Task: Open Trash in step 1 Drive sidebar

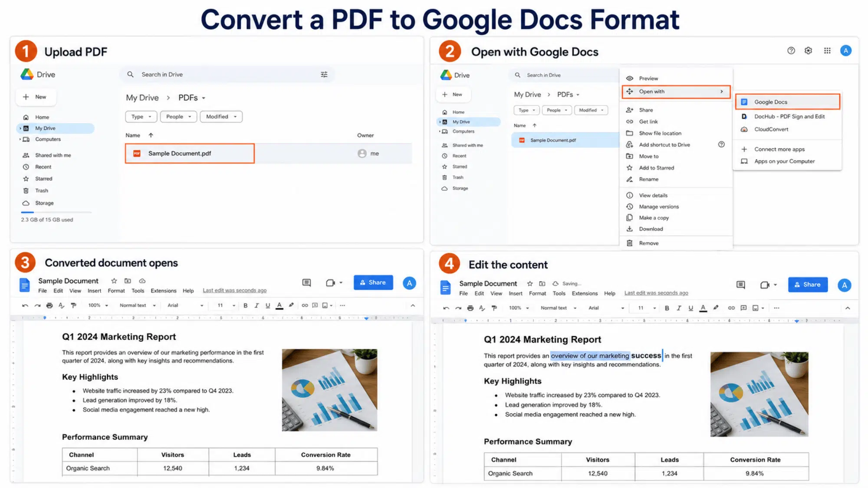Action: (x=41, y=190)
